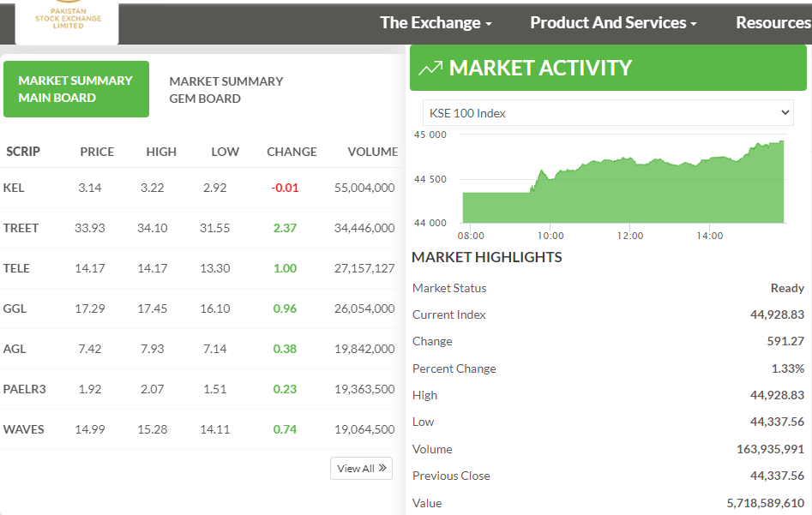Open the TELE scrip entry

pos(16,268)
